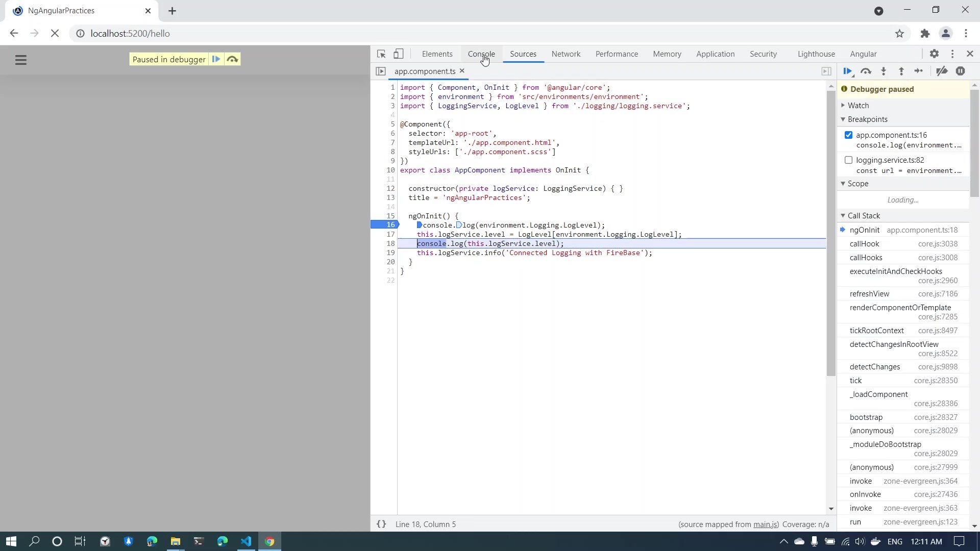Resume script execution in debugger toolbar
The height and width of the screenshot is (551, 980).
point(847,71)
